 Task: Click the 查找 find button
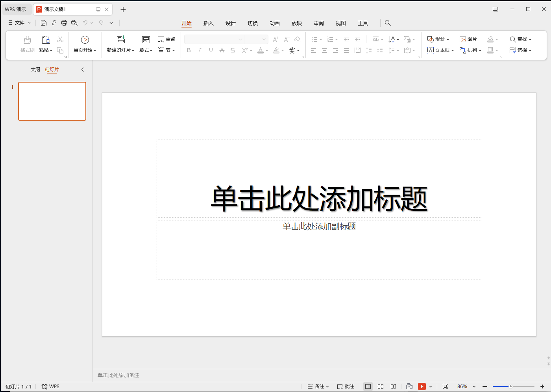pos(520,39)
